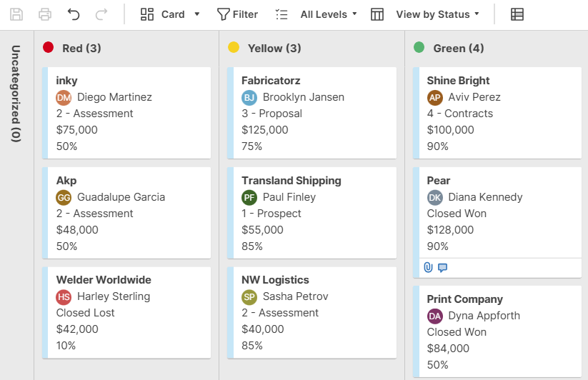Screen dimensions: 588x380
Task: Open the Card view dropdown
Action: click(170, 14)
